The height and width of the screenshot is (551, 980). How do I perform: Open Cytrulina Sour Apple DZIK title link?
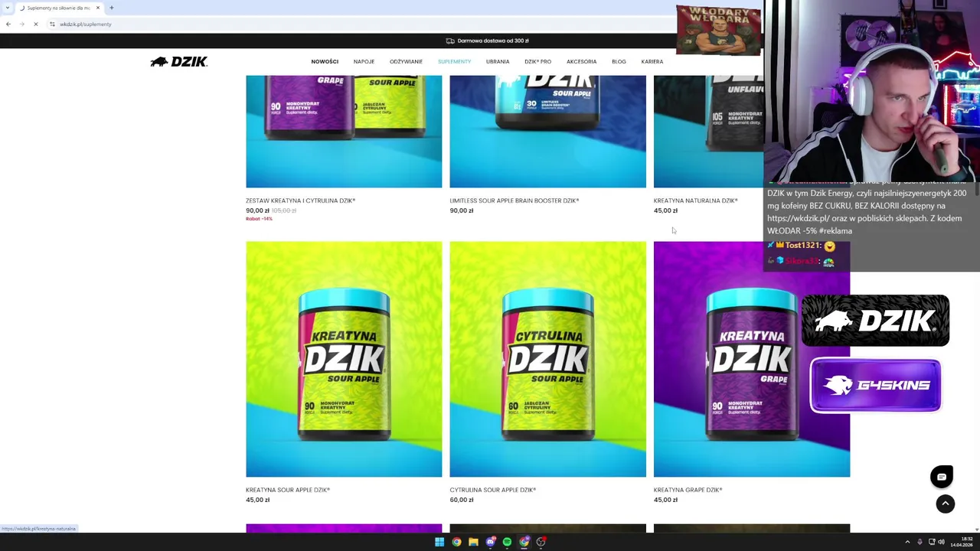pyautogui.click(x=492, y=490)
